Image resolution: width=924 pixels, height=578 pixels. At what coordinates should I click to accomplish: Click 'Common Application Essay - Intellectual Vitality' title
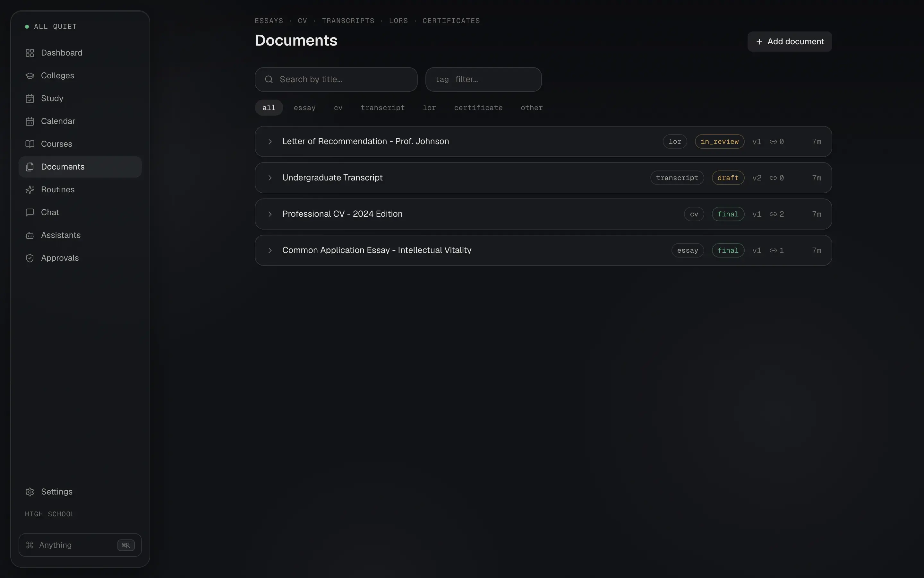[x=376, y=250]
